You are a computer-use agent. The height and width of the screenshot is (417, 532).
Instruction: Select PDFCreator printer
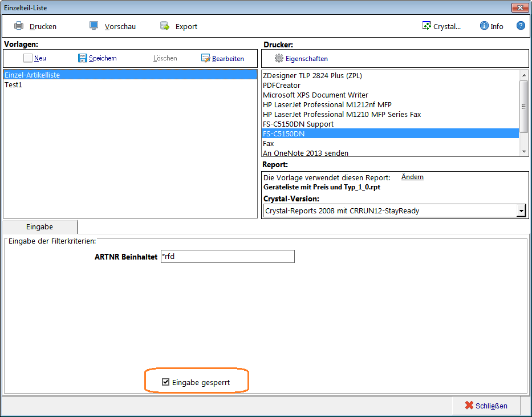click(390, 85)
